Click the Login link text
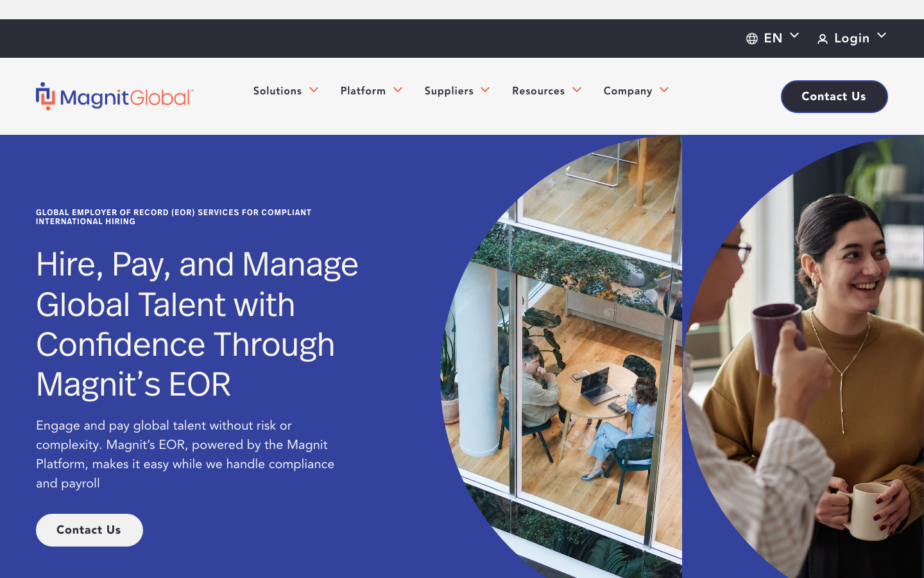Viewport: 924px width, 578px height. click(852, 39)
